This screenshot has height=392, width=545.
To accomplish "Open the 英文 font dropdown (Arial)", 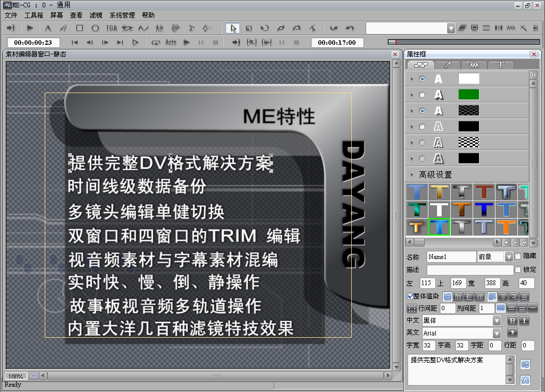I will coord(497,333).
